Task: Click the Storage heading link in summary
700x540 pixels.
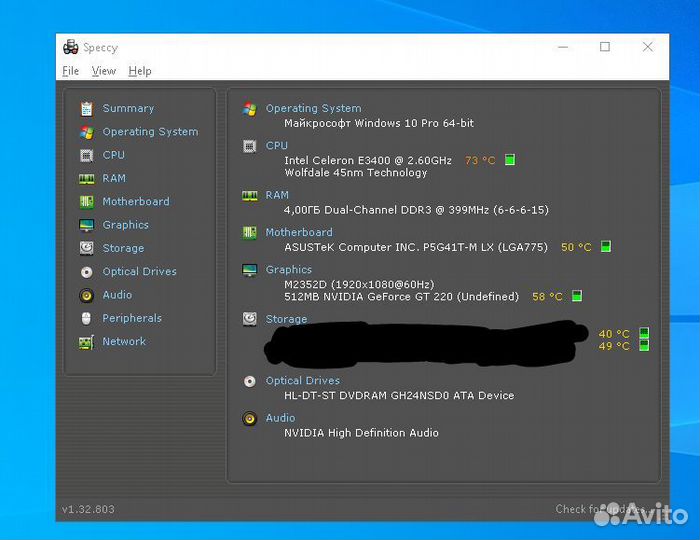Action: pos(286,319)
